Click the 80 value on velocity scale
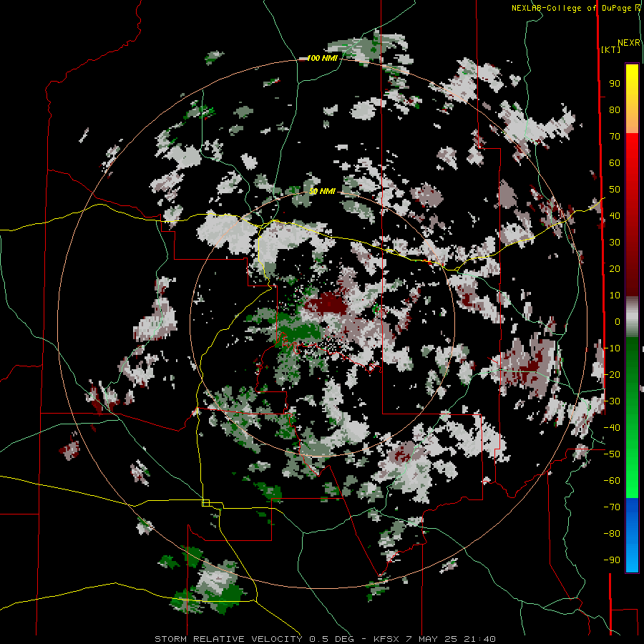The image size is (644, 644). point(615,109)
